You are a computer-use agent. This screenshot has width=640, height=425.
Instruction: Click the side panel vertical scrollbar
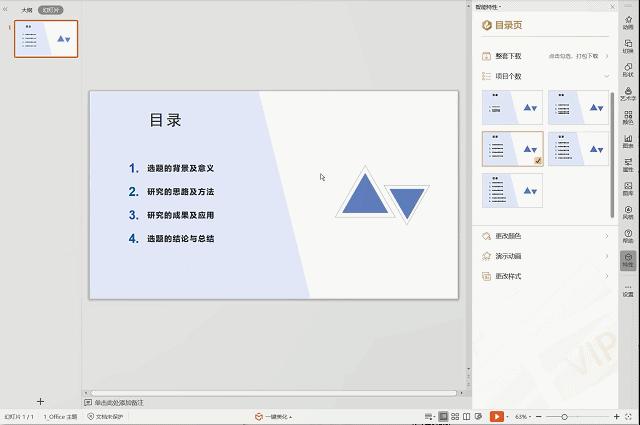612,155
